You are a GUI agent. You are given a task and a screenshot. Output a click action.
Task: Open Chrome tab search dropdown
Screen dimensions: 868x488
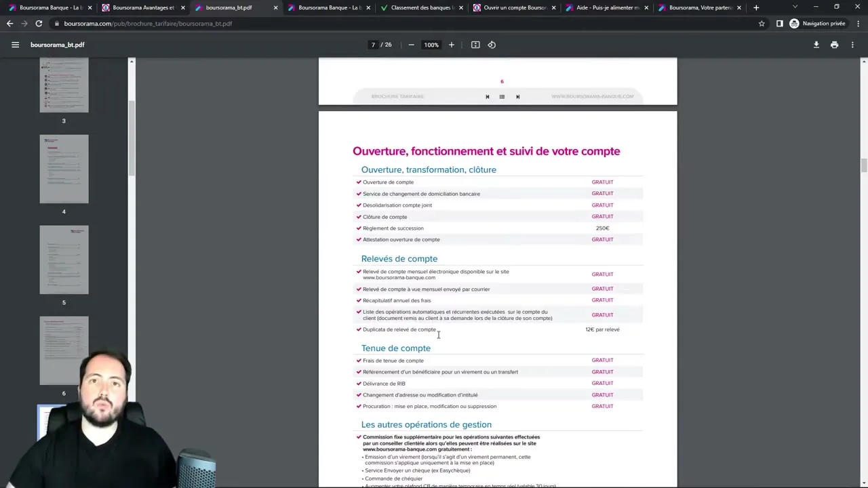(795, 7)
